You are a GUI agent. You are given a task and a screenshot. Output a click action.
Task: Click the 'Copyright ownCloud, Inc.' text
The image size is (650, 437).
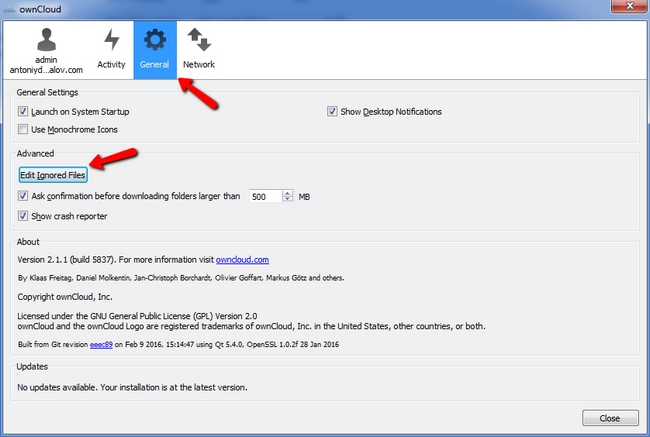65,297
